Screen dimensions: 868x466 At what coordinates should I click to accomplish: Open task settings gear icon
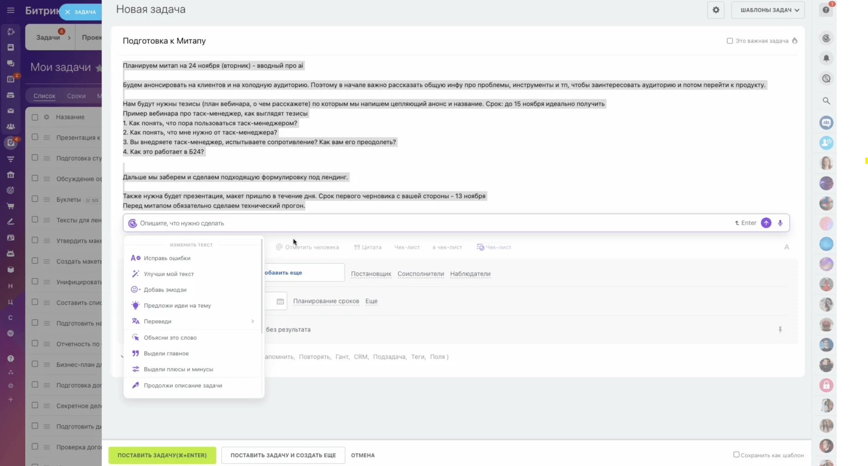716,10
